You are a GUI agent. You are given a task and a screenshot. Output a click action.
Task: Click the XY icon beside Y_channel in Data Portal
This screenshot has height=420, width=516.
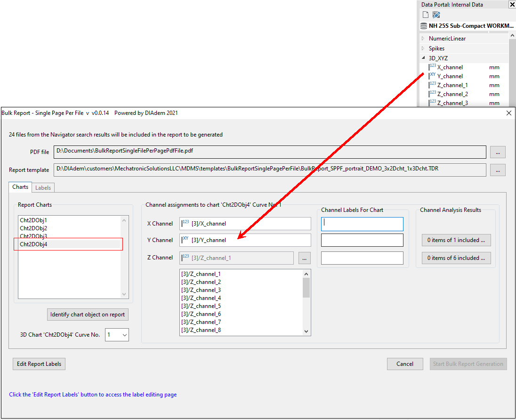(432, 76)
